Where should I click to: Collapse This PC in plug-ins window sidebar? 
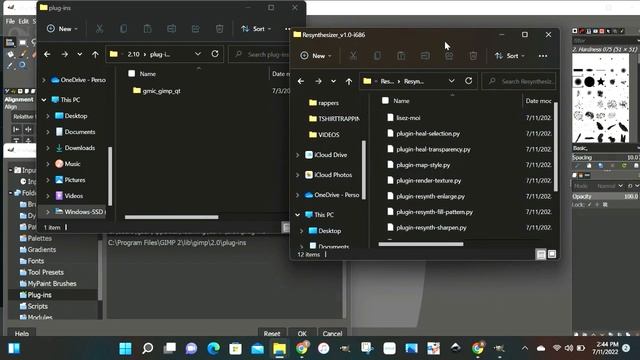[x=44, y=100]
